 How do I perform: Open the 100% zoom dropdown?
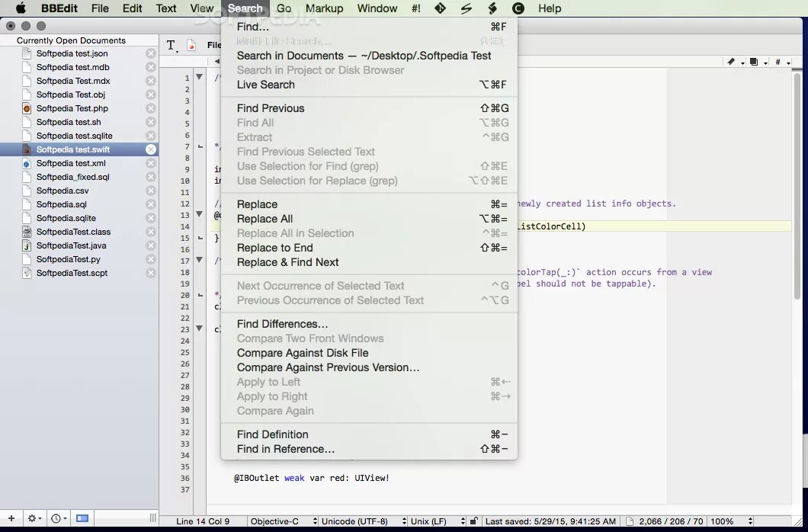coord(731,521)
